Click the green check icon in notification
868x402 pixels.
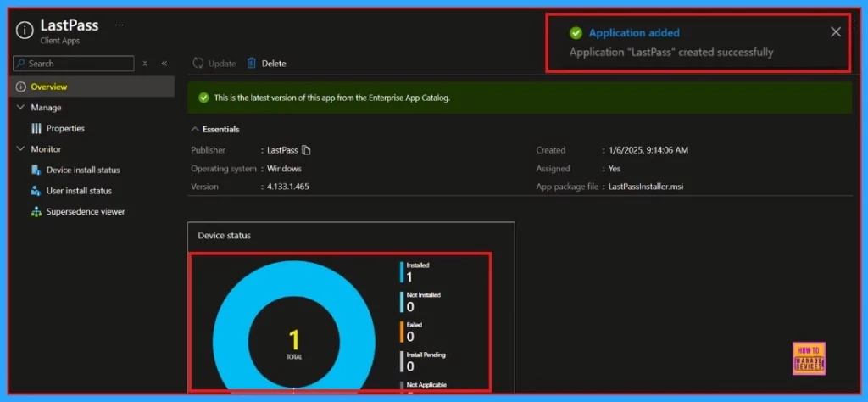click(576, 33)
